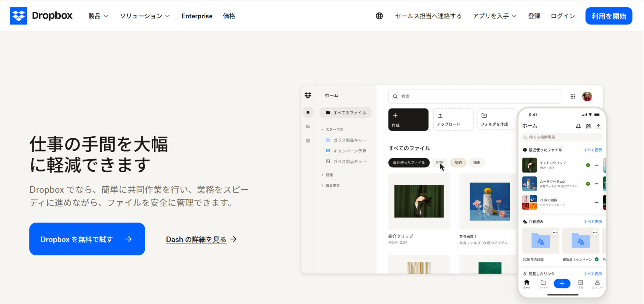Open the イントロクリップ file row
Image resolution: width=644 pixels, height=304 pixels.
pyautogui.click(x=562, y=165)
